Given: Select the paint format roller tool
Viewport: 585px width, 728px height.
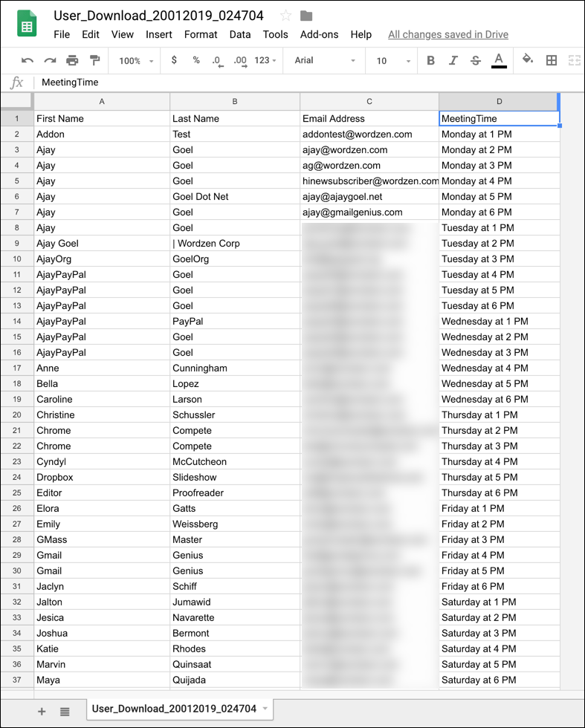Looking at the screenshot, I should [x=94, y=61].
